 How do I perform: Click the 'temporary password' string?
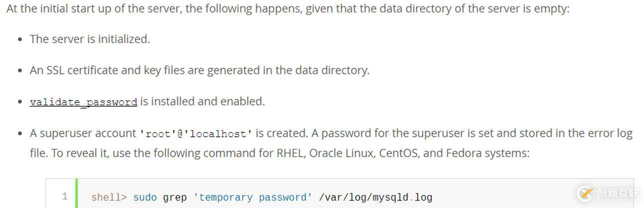point(253,198)
